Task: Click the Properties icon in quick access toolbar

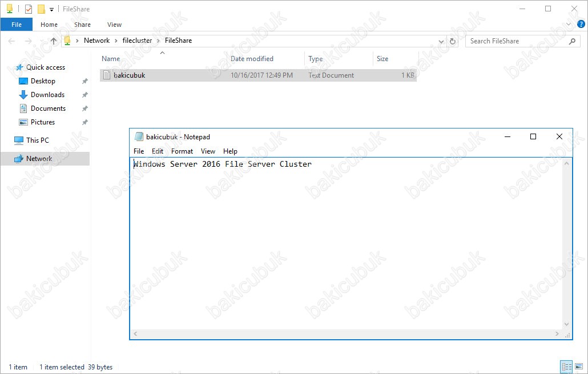Action: pos(29,9)
